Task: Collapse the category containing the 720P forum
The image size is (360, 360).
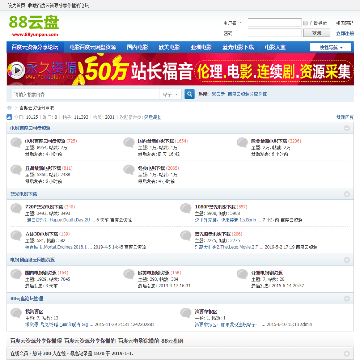Action: (347, 194)
